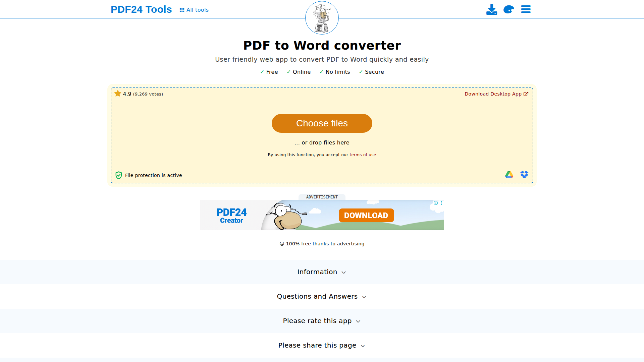Open the Google Drive upload icon
Image resolution: width=644 pixels, height=362 pixels.
(509, 175)
